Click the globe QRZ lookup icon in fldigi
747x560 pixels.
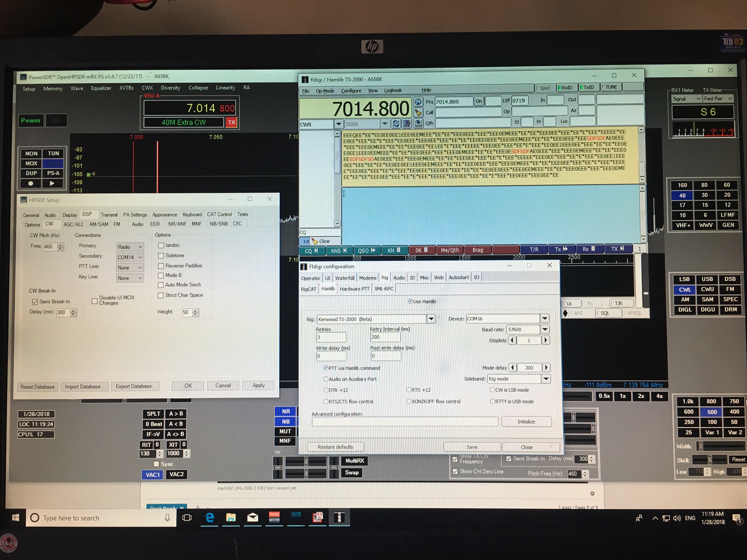coord(418,101)
